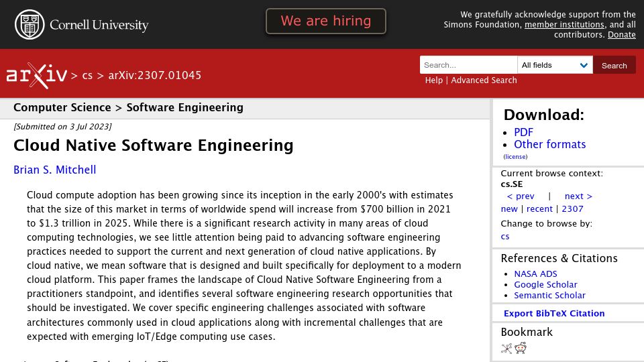The width and height of the screenshot is (644, 362).
Task: Click the paper title Cloud Native Software Engineering
Action: click(x=153, y=145)
